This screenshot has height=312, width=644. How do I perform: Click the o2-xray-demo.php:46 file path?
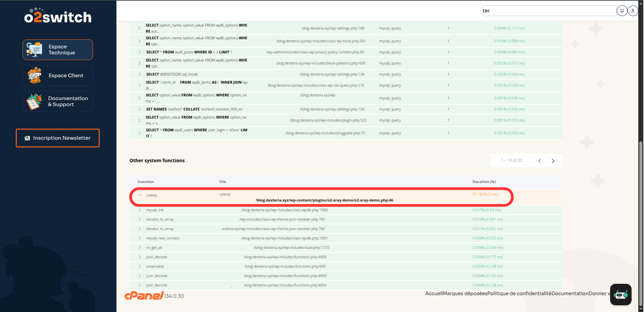coord(325,200)
